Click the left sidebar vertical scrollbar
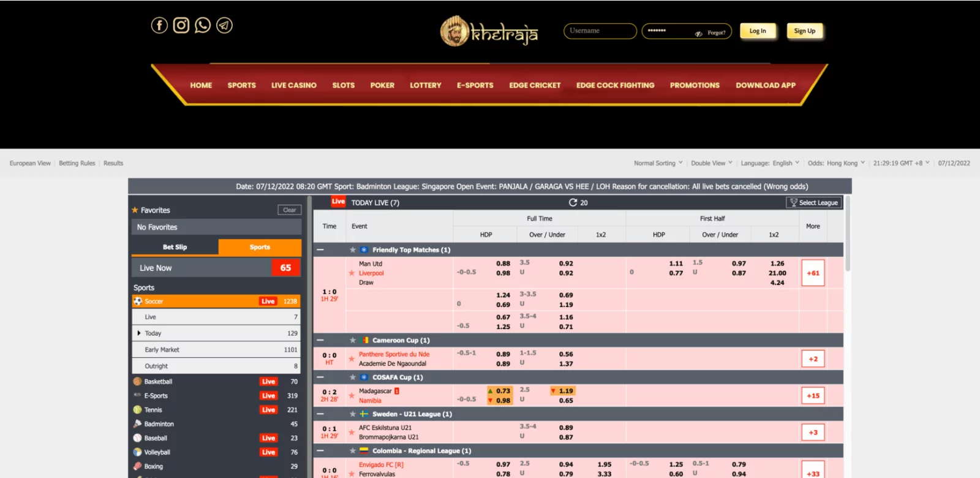This screenshot has height=478, width=980. tap(309, 337)
